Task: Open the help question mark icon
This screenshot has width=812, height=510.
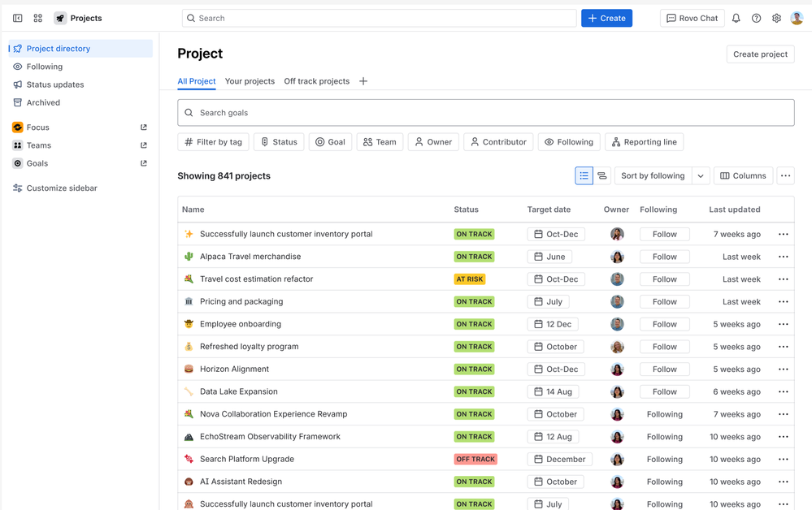Action: click(756, 18)
